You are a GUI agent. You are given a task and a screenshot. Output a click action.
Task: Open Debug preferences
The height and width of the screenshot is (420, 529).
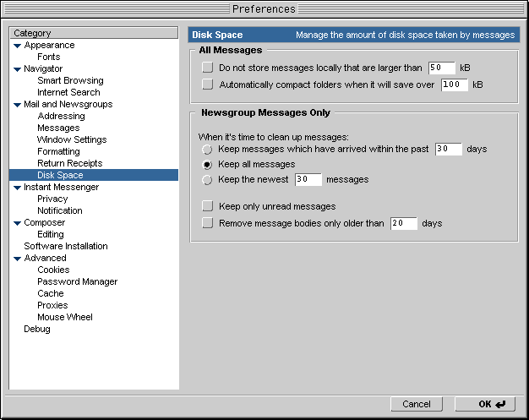pos(37,329)
